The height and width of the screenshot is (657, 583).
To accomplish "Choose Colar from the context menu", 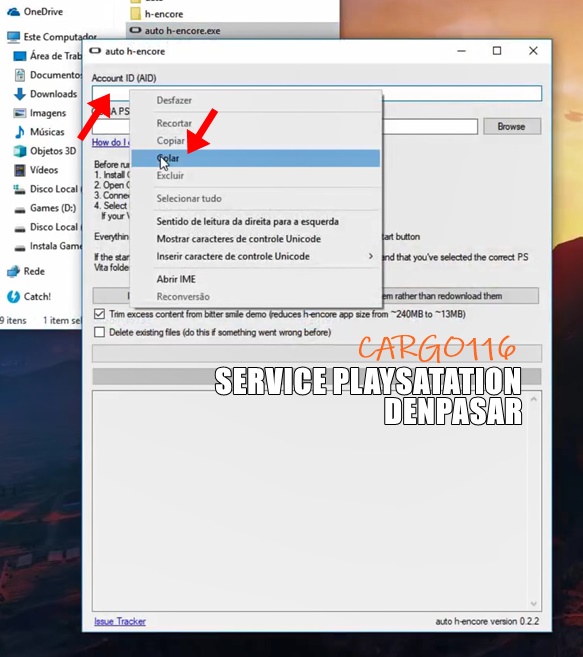I will (256, 158).
